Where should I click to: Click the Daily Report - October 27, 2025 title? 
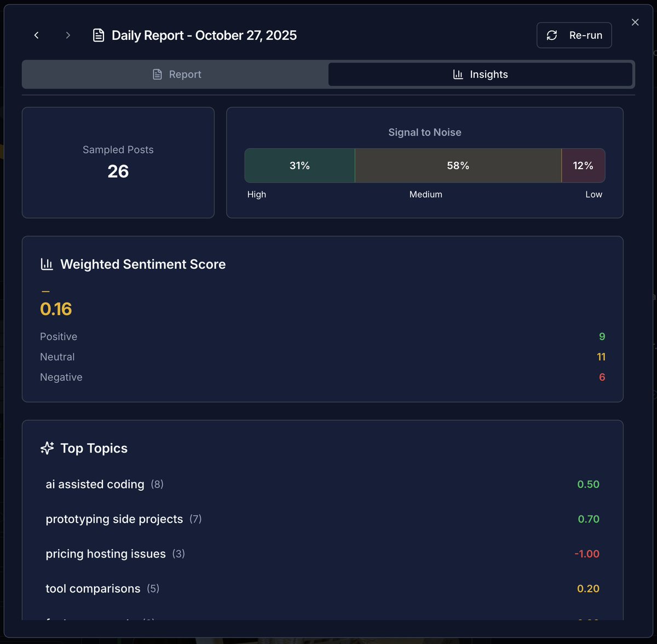pyautogui.click(x=204, y=36)
